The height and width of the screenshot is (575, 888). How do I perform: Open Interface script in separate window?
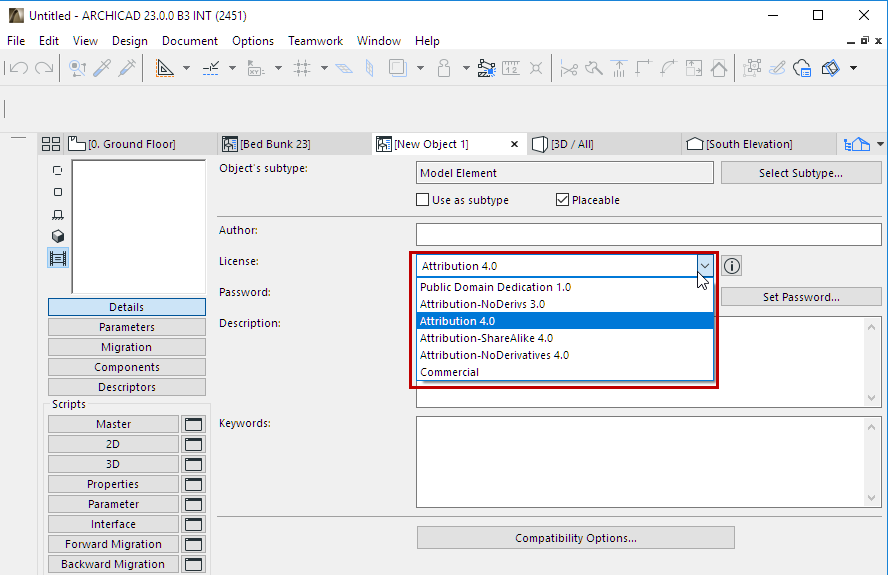(194, 525)
